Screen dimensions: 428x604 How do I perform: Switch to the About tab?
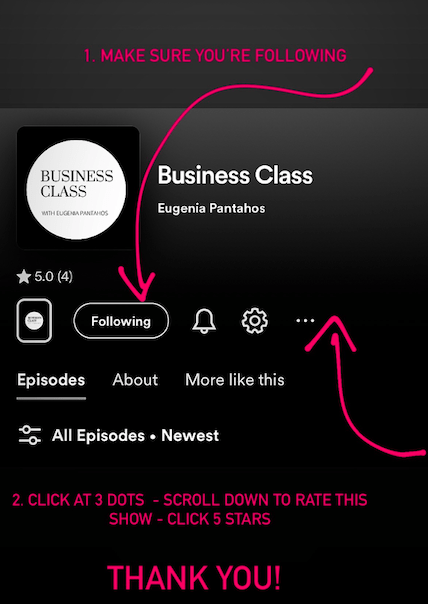click(x=135, y=380)
